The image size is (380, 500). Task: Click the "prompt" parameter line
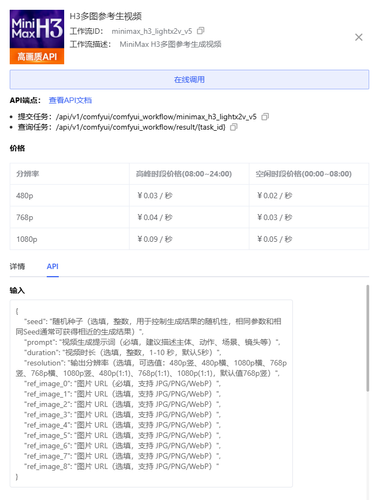click(x=152, y=342)
